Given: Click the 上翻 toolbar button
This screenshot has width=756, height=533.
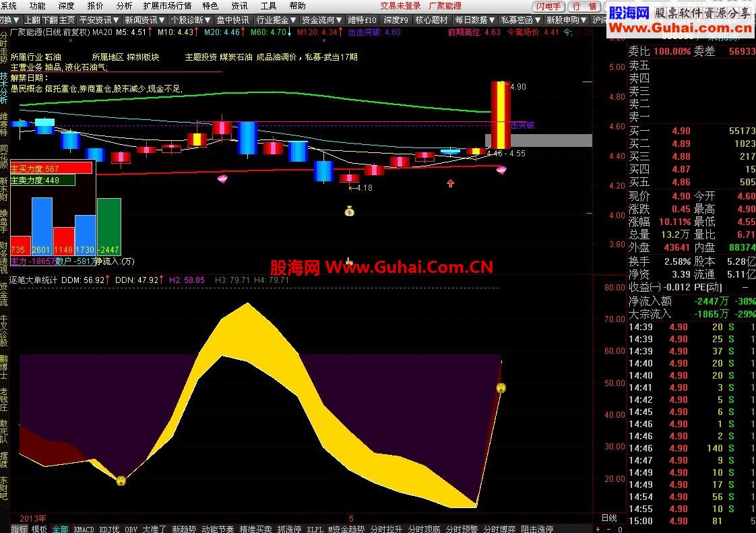Looking at the screenshot, I should (32, 20).
